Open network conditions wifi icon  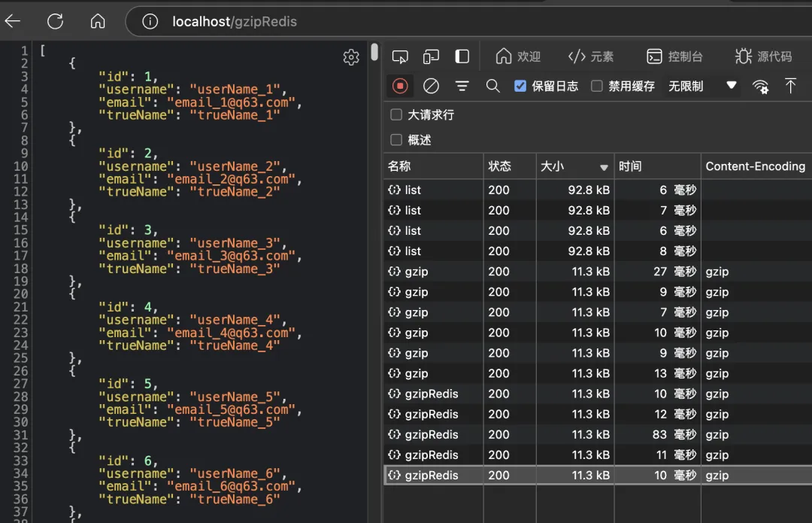point(761,86)
